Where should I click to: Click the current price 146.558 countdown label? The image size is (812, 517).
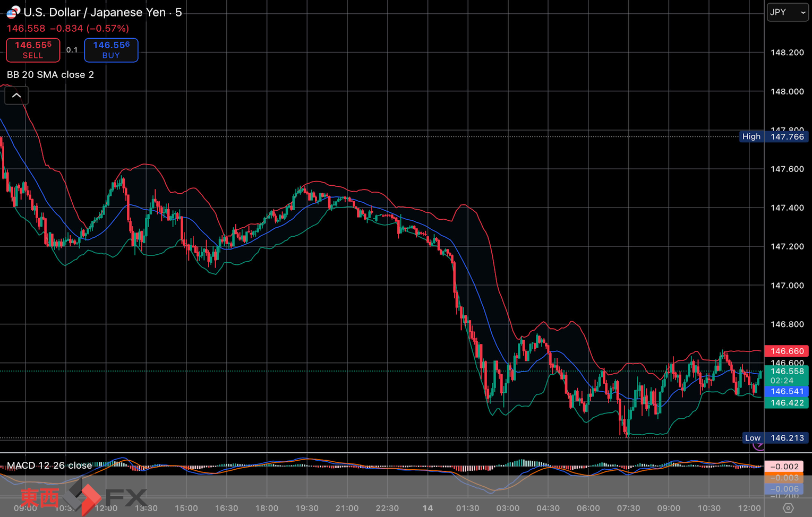coord(787,376)
